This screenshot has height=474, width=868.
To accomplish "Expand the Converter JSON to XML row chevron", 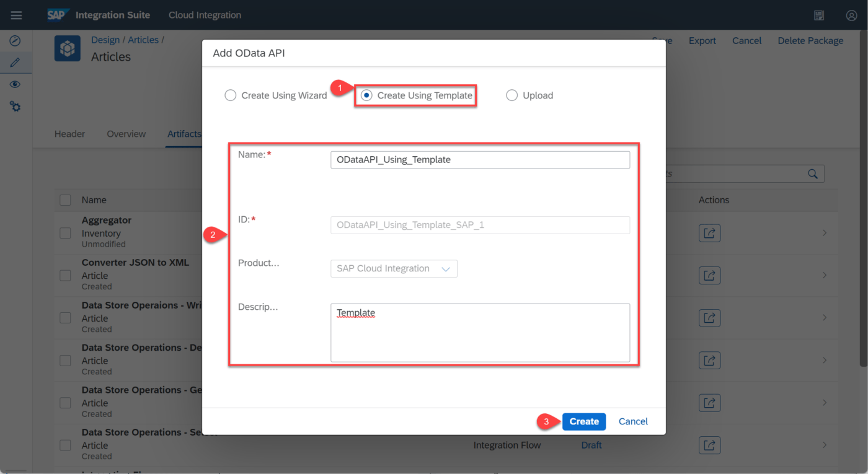I will pos(825,275).
